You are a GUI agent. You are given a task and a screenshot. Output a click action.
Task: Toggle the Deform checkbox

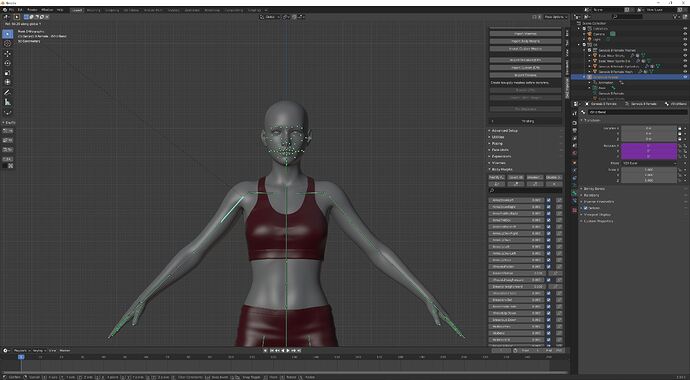coord(586,208)
